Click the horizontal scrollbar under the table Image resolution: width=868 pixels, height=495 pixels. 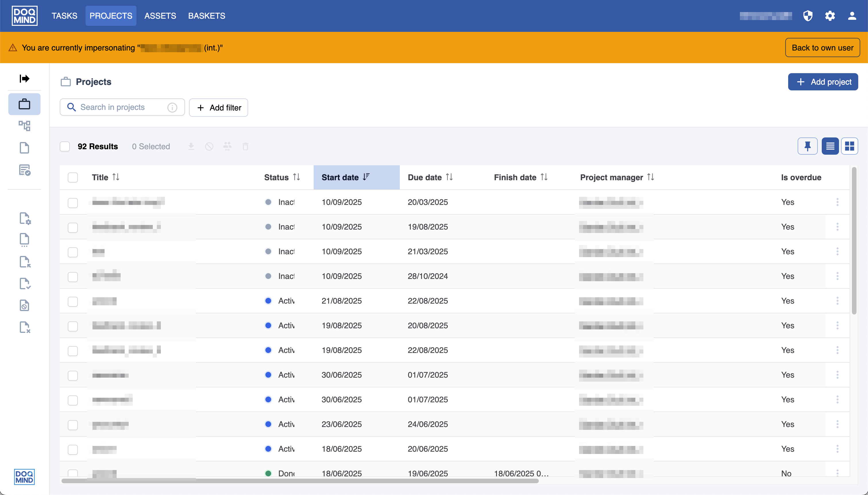[x=300, y=481]
